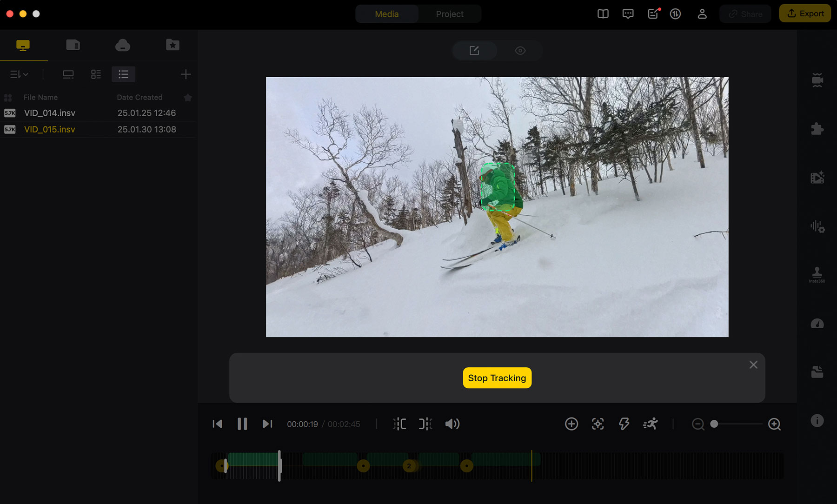Open the audio settings panel icon

click(x=817, y=226)
